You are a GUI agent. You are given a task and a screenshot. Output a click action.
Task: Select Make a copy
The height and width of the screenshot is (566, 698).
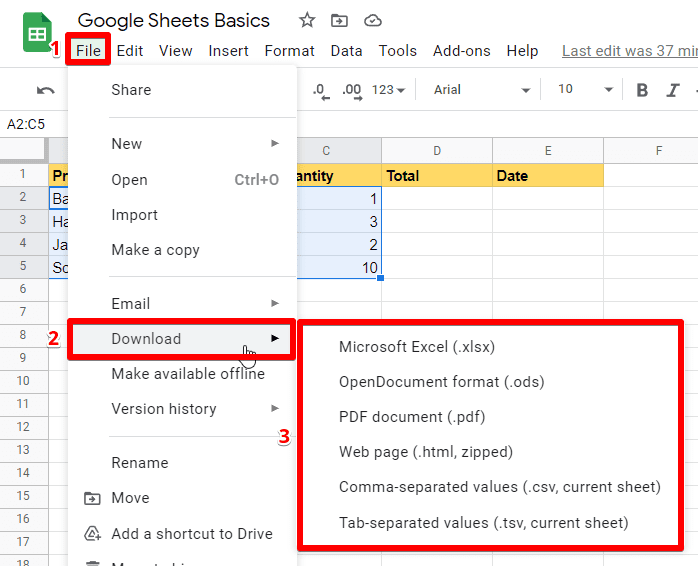tap(182, 250)
